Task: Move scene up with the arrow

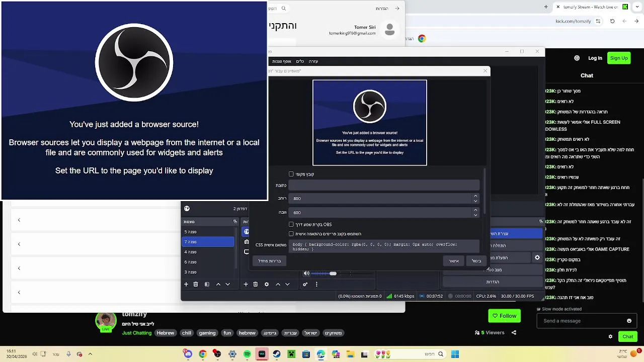Action: point(218,284)
